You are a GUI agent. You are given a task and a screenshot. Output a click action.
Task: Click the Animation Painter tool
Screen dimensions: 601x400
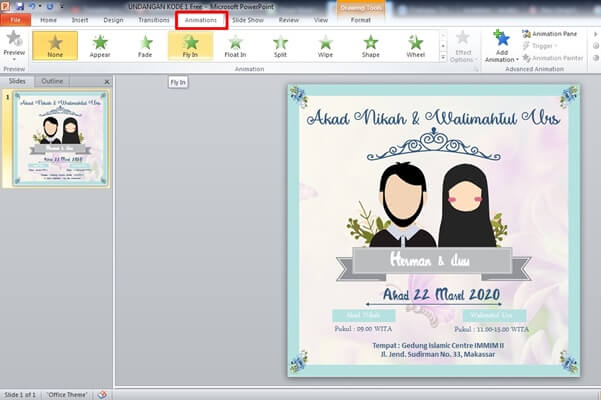coord(552,58)
